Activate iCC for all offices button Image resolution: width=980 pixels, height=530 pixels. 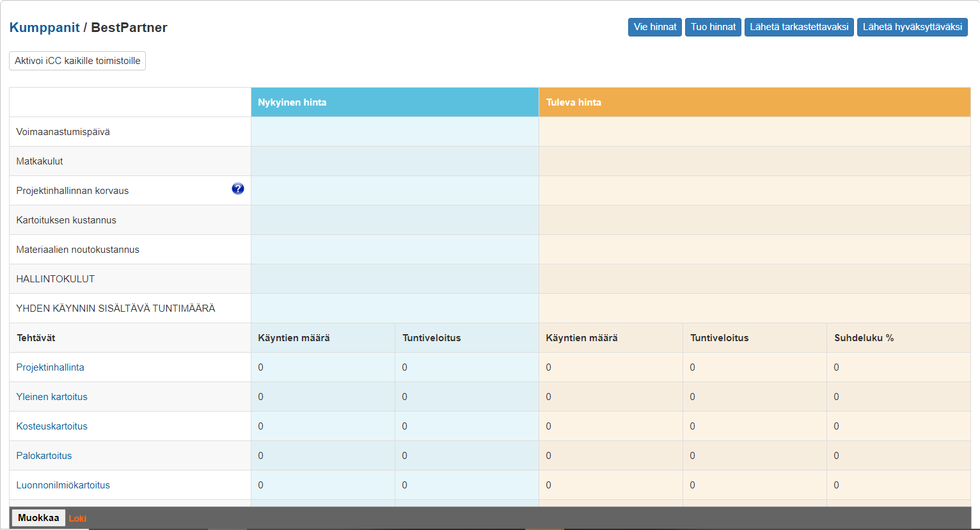(77, 61)
